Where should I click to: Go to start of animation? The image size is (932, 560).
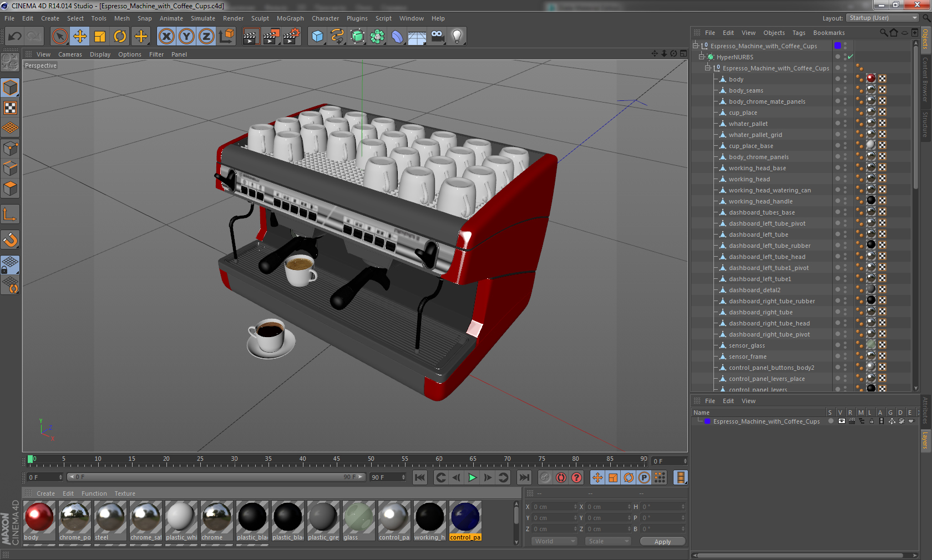(x=420, y=477)
